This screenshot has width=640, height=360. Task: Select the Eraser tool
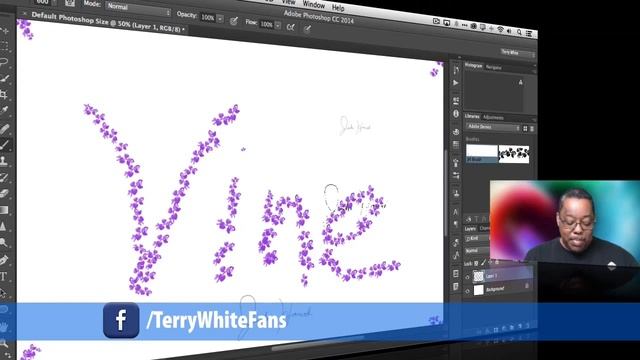[x=4, y=193]
